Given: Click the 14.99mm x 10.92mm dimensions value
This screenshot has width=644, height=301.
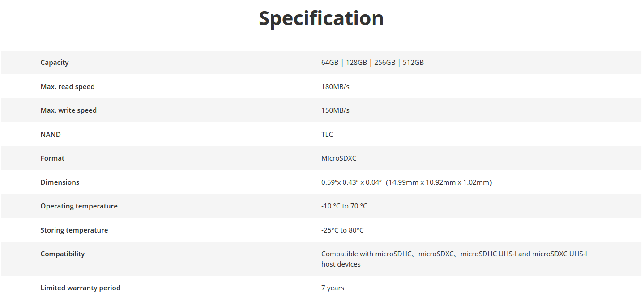Looking at the screenshot, I should click(439, 182).
